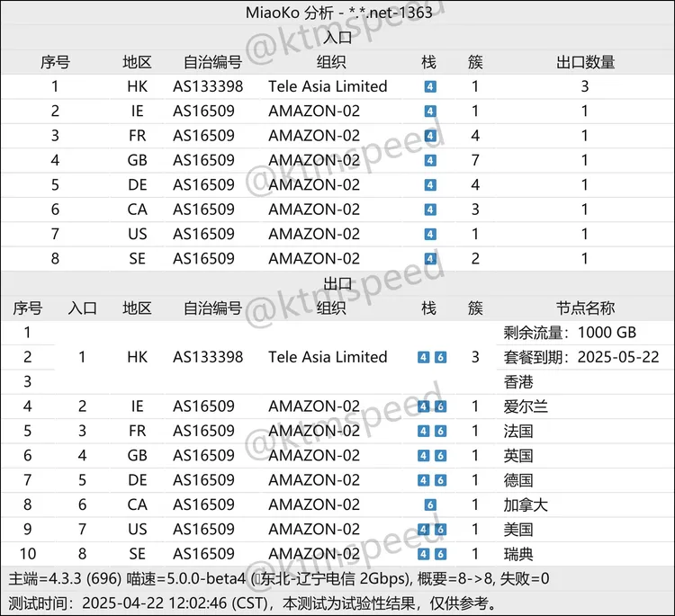Click the 入口 section title

click(337, 38)
